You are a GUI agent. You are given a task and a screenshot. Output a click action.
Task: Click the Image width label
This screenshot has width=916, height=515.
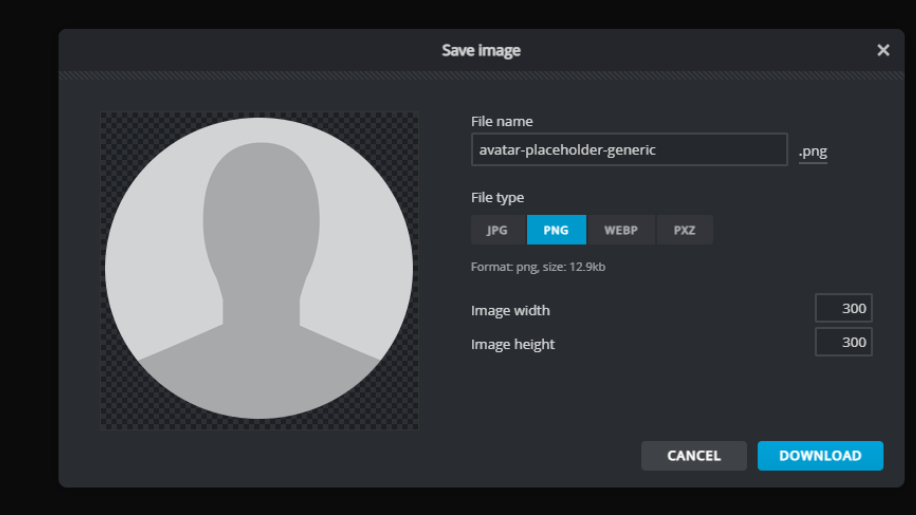pos(510,310)
